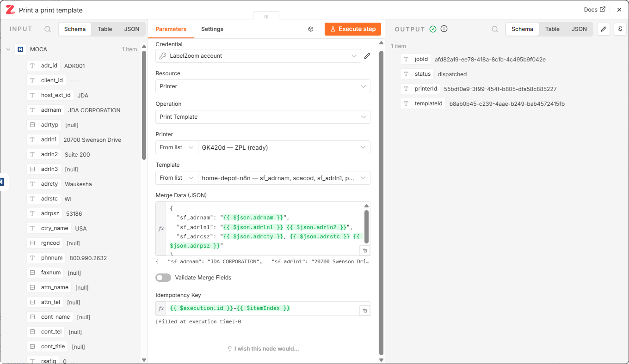This screenshot has height=364, width=629.
Task: Click the printerId type icon
Action: (406, 89)
